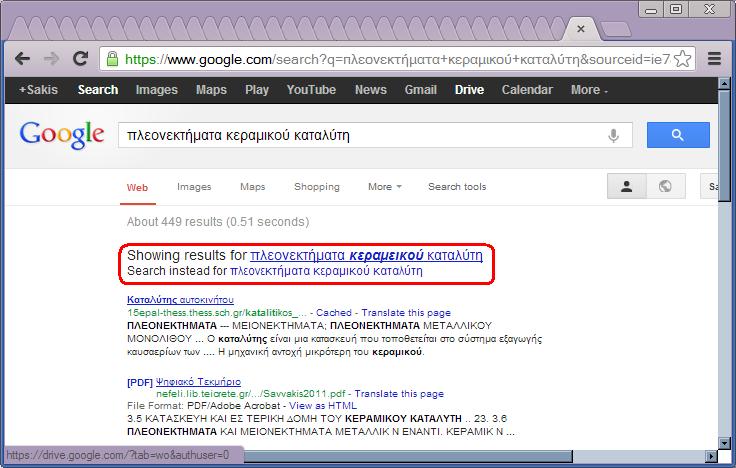This screenshot has height=468, width=736.
Task: Click the Google logo
Action: point(61,135)
